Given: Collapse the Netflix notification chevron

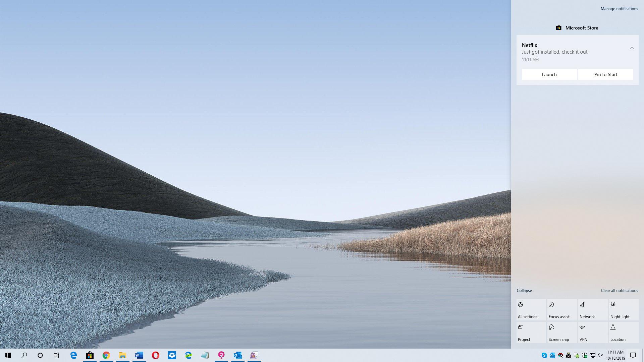Looking at the screenshot, I should (632, 48).
